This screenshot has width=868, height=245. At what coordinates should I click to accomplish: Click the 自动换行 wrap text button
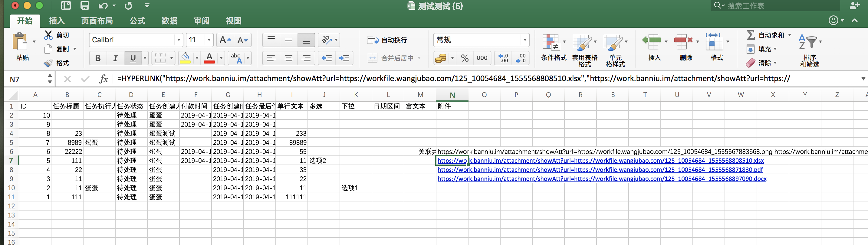[387, 40]
